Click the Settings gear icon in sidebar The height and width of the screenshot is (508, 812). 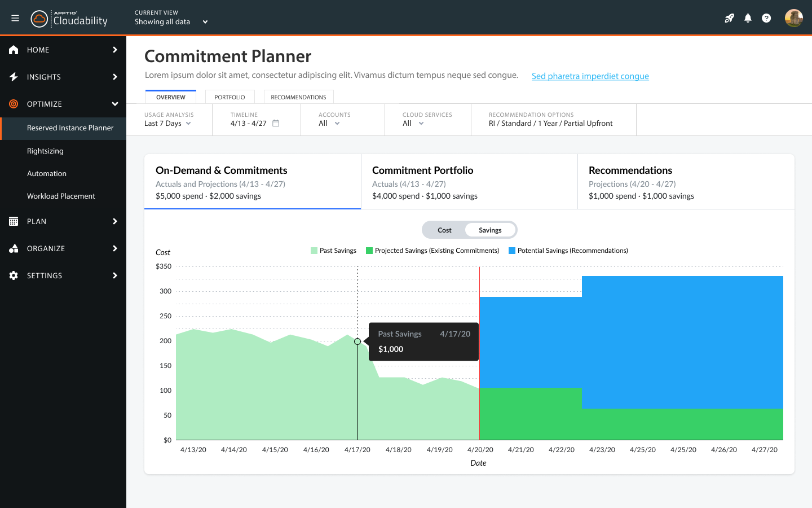click(14, 275)
